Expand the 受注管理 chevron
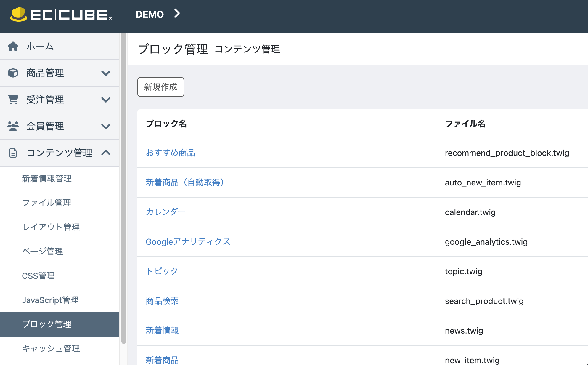Screen dimensions: 588x365 [106, 100]
